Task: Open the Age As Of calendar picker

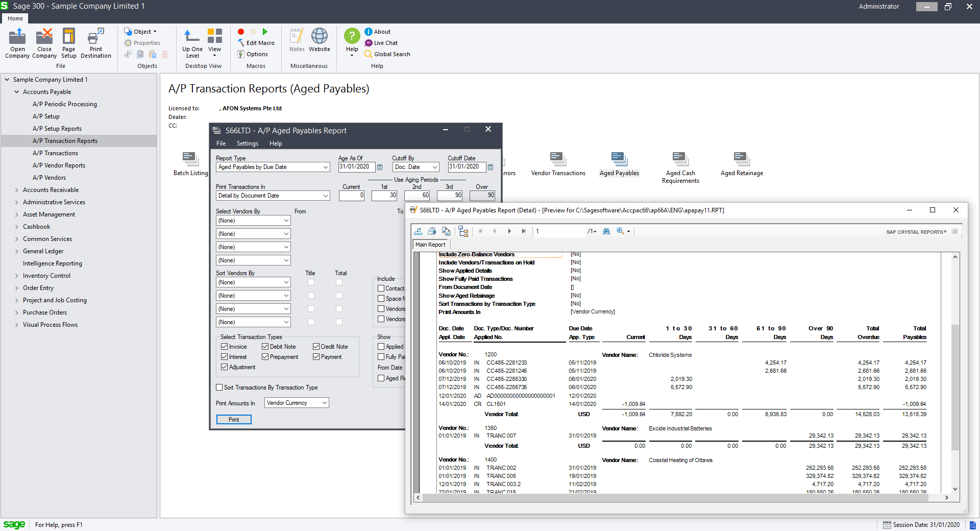Action: [x=380, y=167]
